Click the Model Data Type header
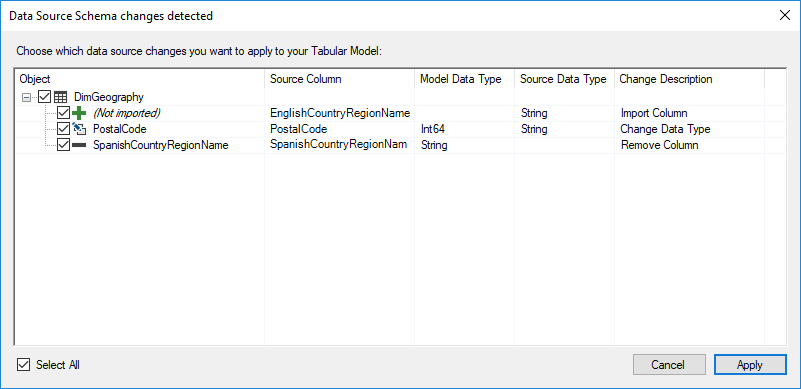 464,79
